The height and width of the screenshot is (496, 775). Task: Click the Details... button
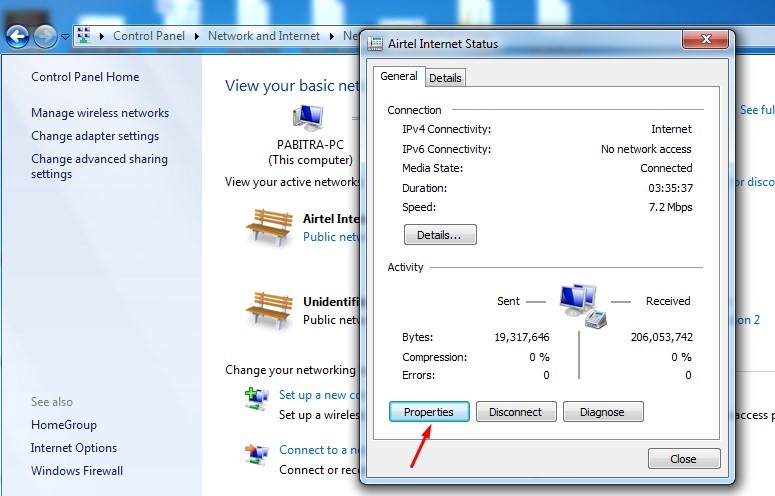440,235
